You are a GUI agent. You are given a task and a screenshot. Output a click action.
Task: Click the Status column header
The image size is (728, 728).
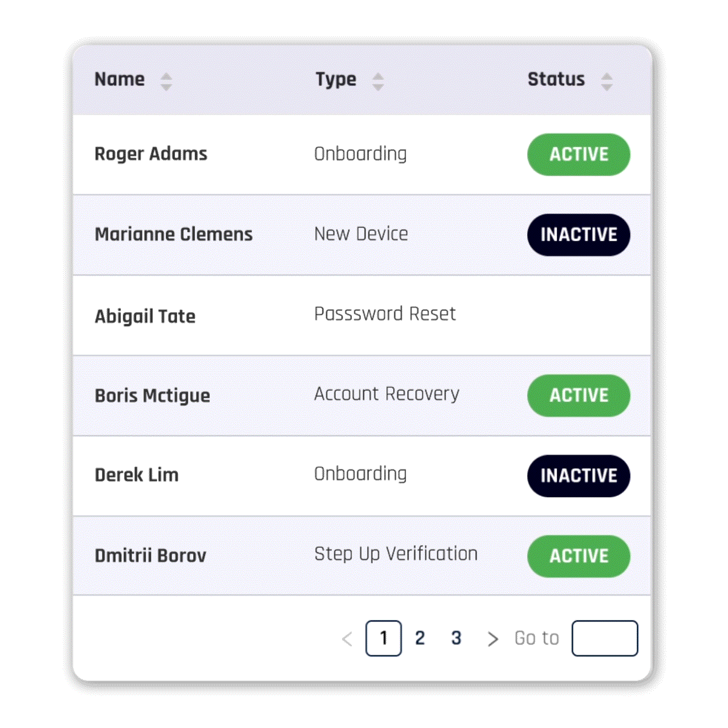(x=556, y=79)
